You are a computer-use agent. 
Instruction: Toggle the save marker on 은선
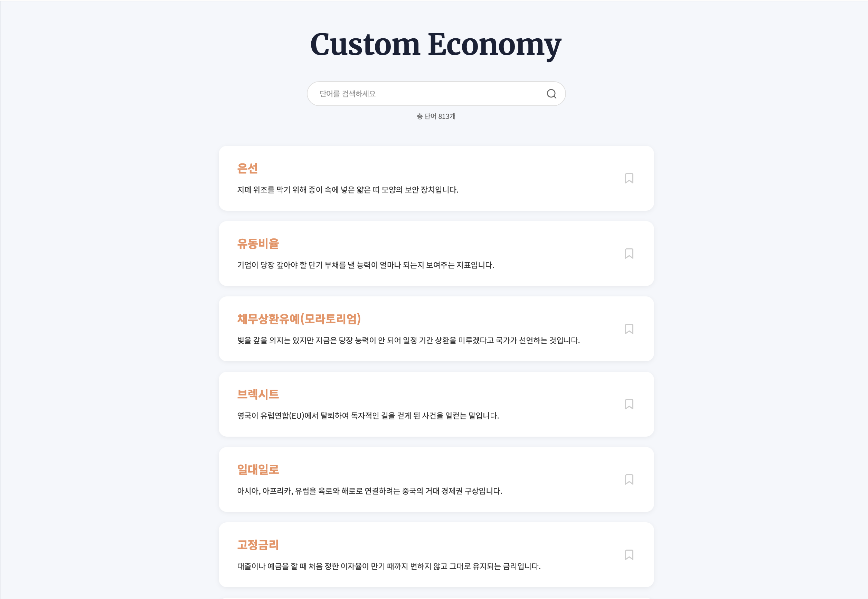(629, 178)
